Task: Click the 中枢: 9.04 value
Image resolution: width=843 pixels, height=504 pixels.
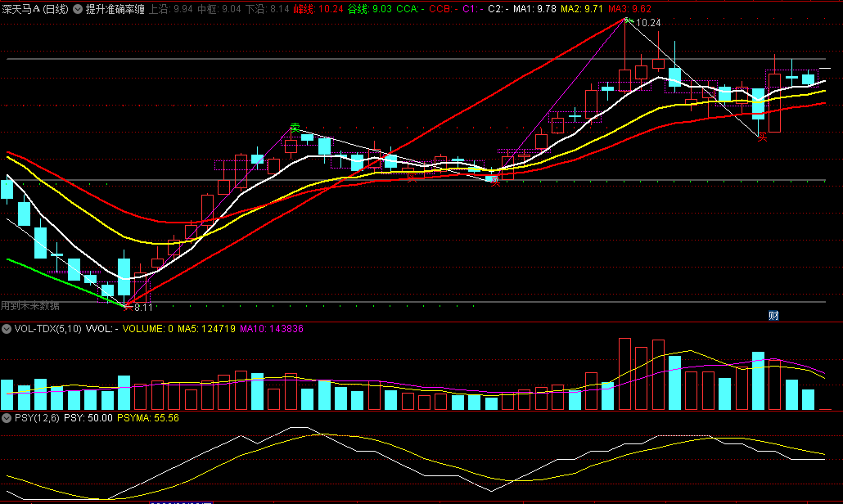Action: click(x=219, y=9)
